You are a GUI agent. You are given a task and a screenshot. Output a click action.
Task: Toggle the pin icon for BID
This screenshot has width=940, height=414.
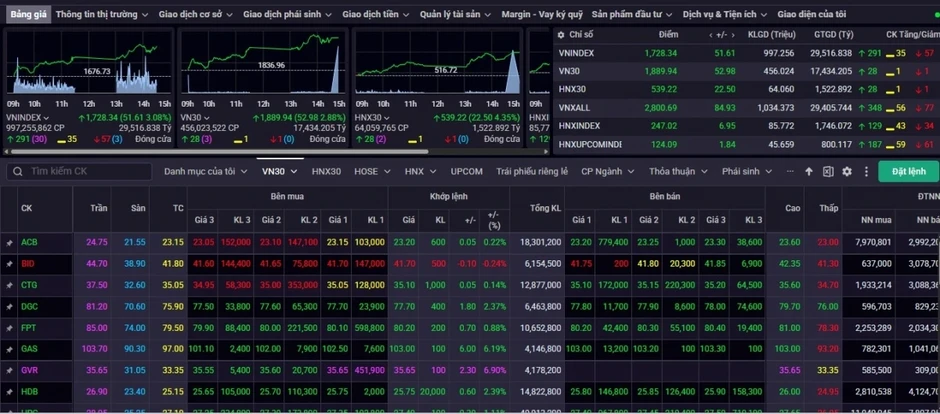coord(9,264)
